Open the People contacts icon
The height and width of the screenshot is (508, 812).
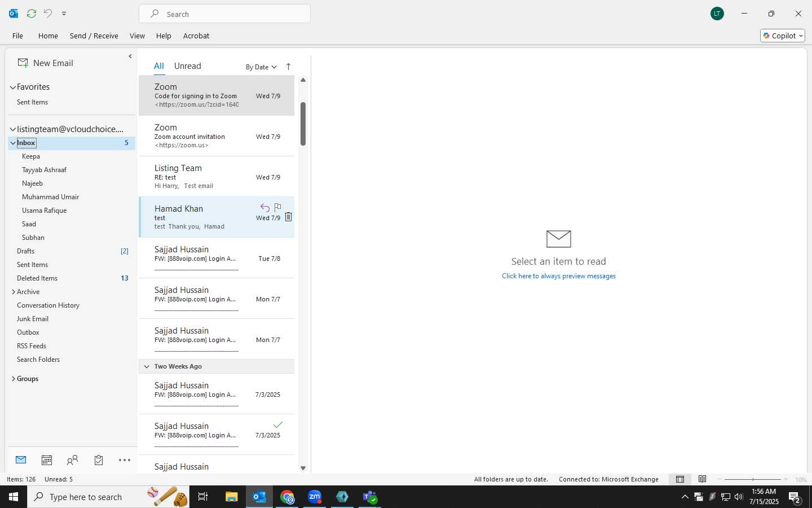(x=72, y=460)
